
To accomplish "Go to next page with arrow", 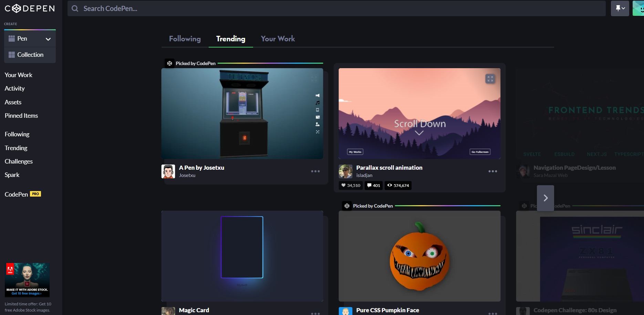I will [546, 198].
